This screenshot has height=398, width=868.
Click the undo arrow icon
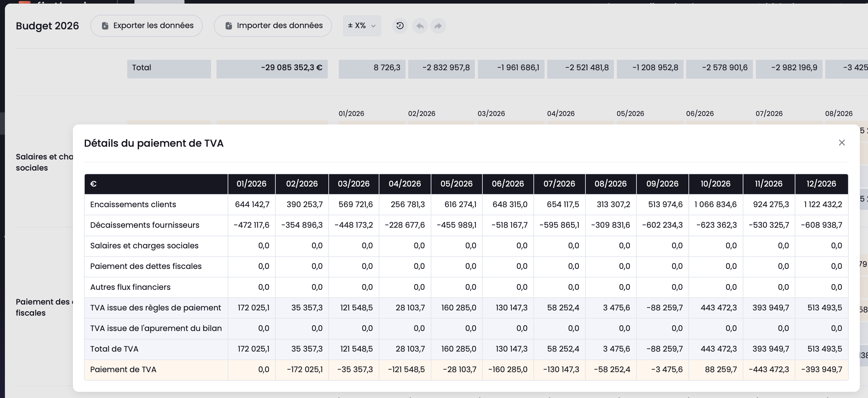click(420, 26)
